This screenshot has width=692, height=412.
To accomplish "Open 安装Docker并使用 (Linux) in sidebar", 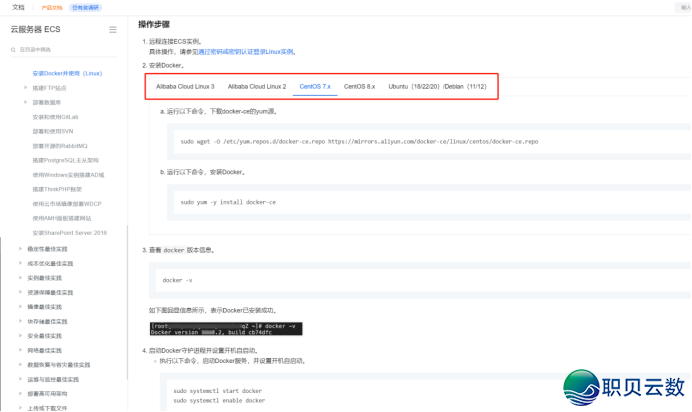I will pyautogui.click(x=67, y=73).
